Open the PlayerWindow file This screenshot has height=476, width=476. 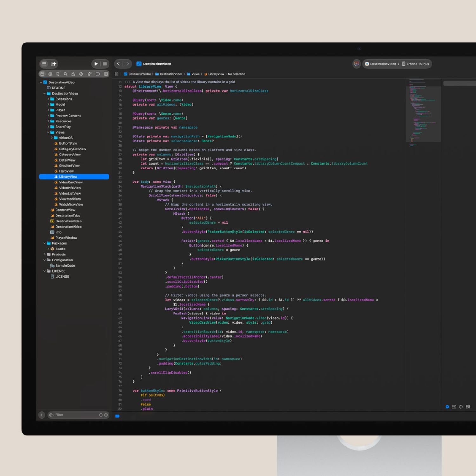coord(64,238)
